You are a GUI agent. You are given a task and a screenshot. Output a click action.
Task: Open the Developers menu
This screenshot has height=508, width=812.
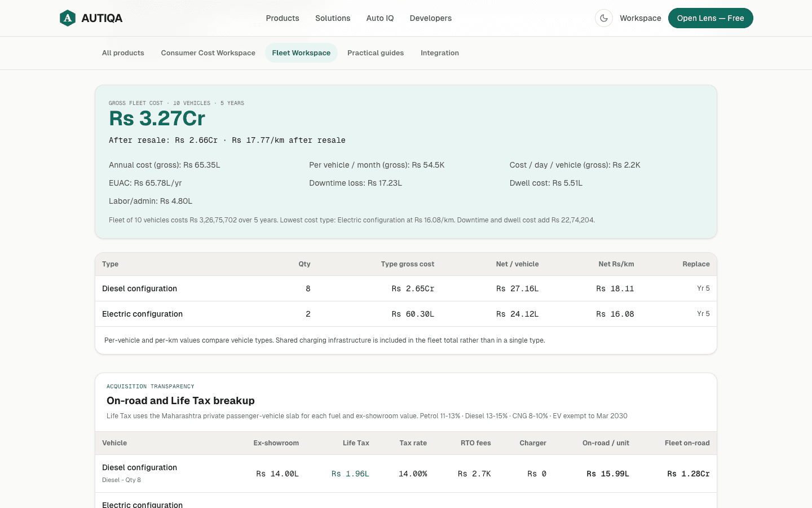pyautogui.click(x=431, y=18)
